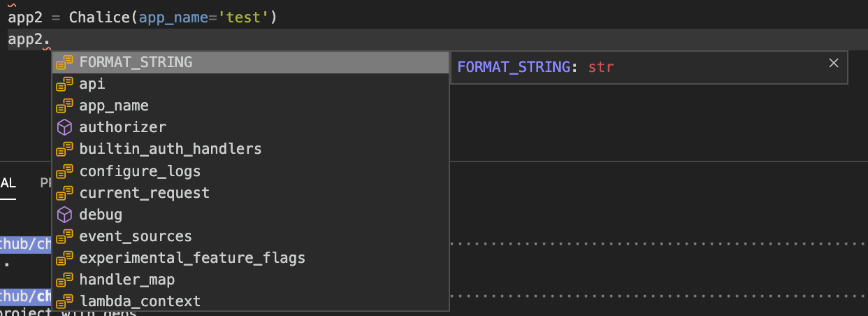Click the purple cube icon beside authorizer
This screenshot has width=868, height=316.
pos(64,127)
